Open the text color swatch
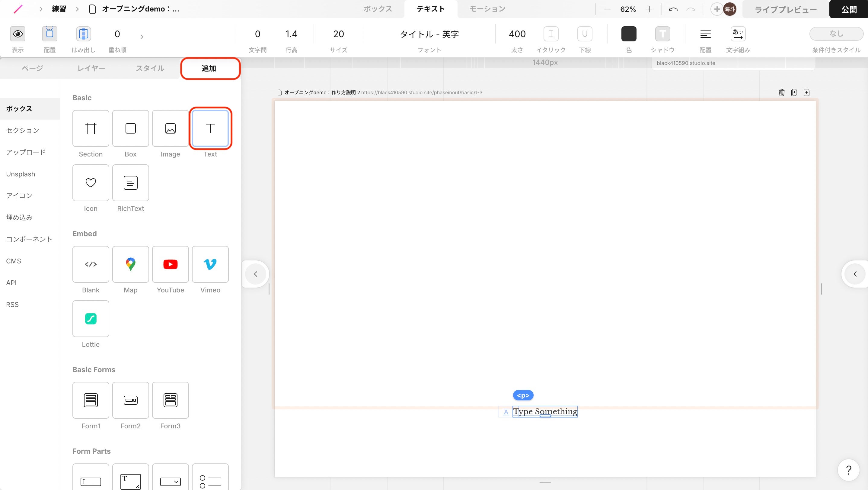 pos(628,34)
